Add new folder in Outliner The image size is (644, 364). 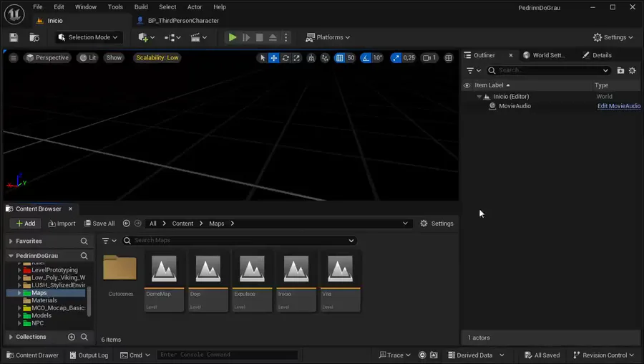point(620,70)
